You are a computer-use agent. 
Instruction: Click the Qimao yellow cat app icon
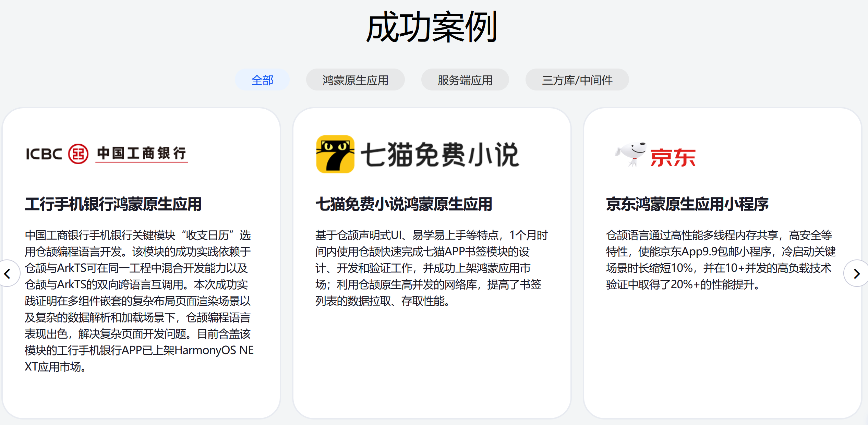(x=335, y=154)
